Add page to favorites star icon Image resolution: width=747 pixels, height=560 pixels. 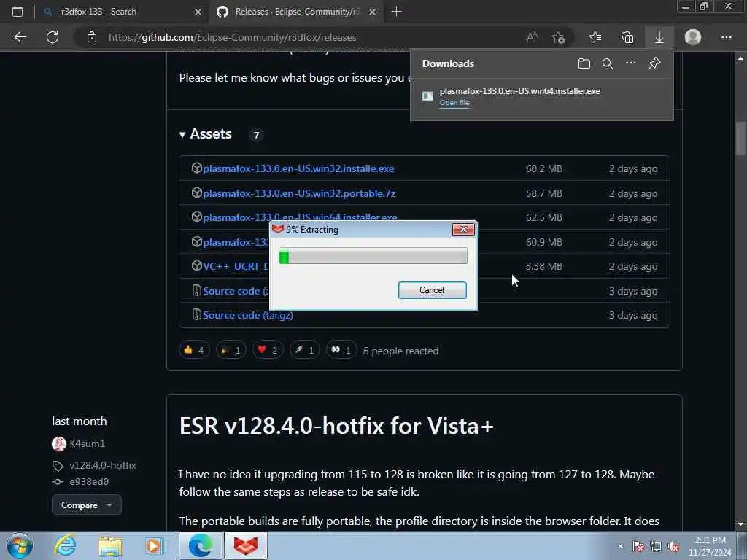coord(558,37)
